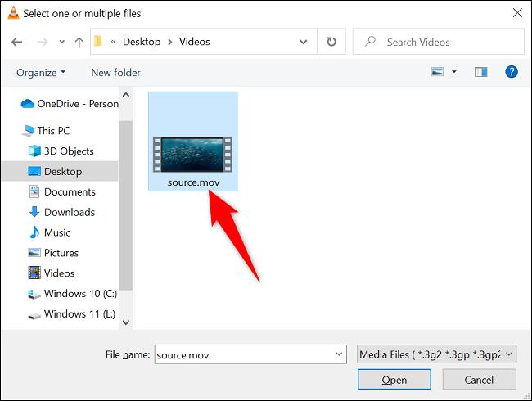Navigate up one folder level
532x401 pixels.
(x=79, y=42)
